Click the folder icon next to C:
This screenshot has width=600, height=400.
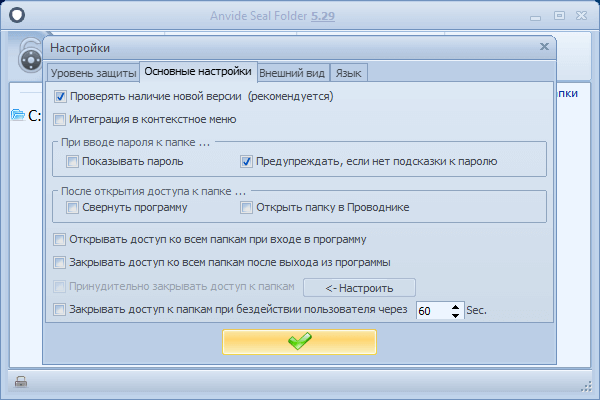coord(18,114)
